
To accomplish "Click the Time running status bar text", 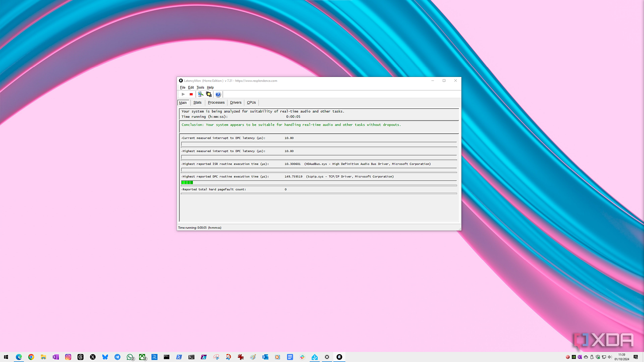I will (200, 227).
